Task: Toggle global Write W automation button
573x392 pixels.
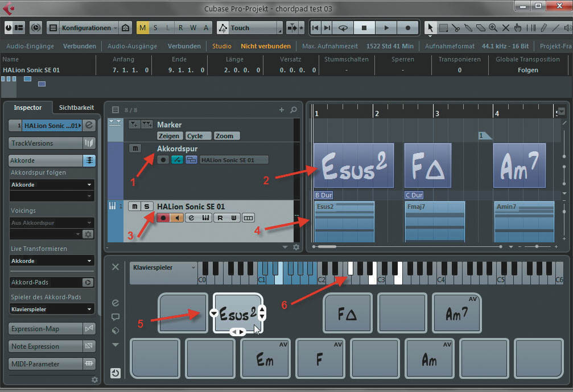Action: coord(193,28)
